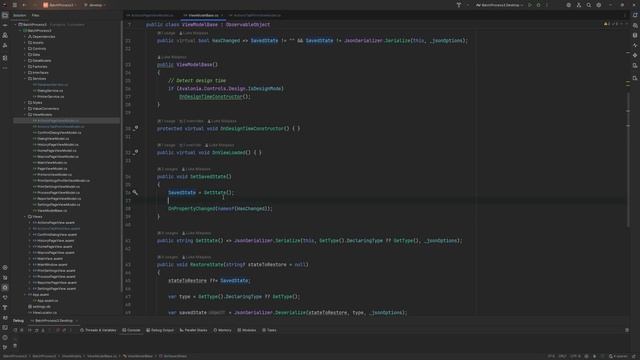Open the main hamburger menu

coord(15,5)
